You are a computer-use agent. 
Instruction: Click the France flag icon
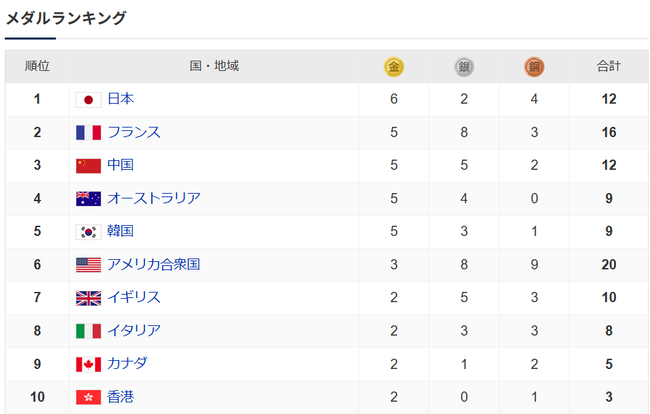pyautogui.click(x=88, y=133)
